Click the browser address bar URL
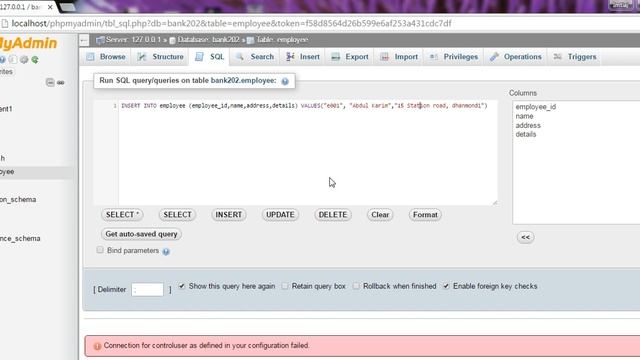The width and height of the screenshot is (640, 360). point(231,23)
